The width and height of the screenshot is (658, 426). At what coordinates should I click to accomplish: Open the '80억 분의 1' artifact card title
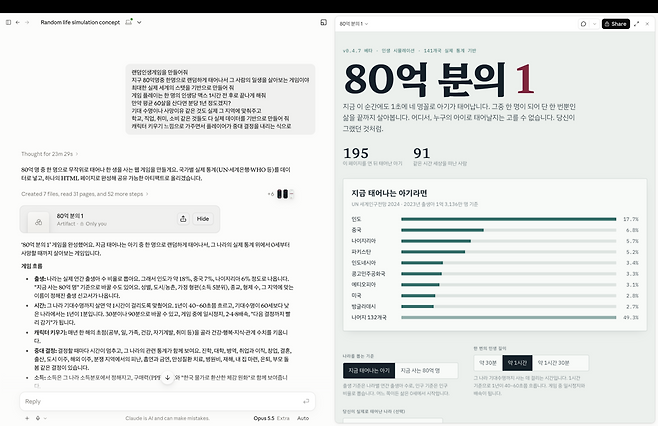[x=70, y=216]
